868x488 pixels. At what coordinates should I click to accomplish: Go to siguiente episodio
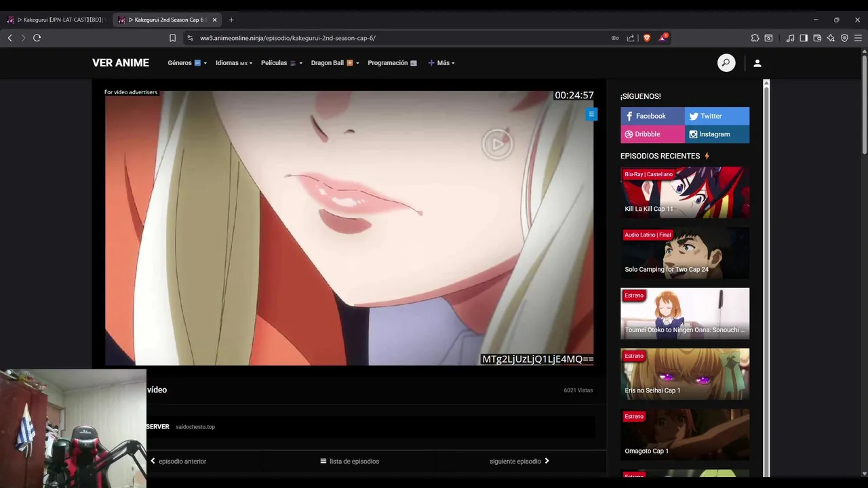519,462
